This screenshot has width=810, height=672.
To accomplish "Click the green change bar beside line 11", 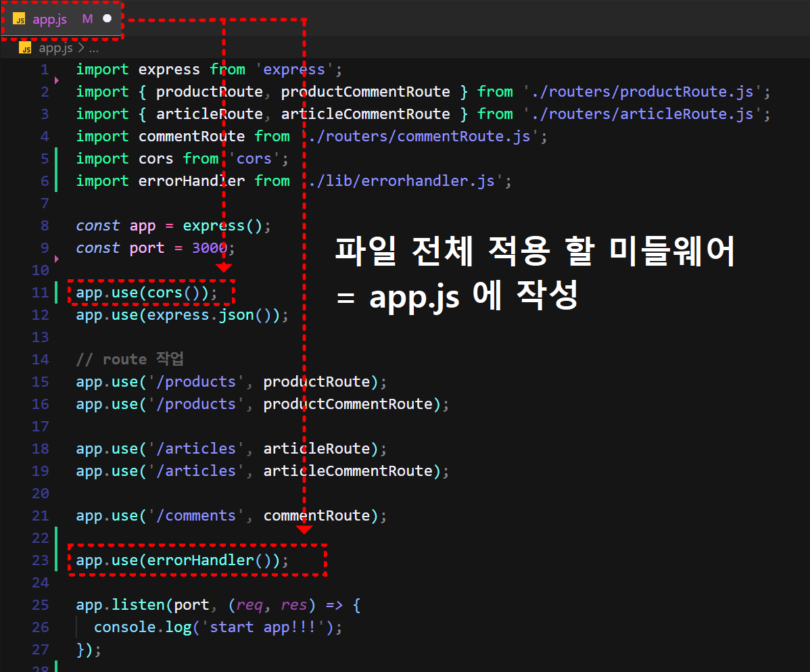I will pos(56,292).
